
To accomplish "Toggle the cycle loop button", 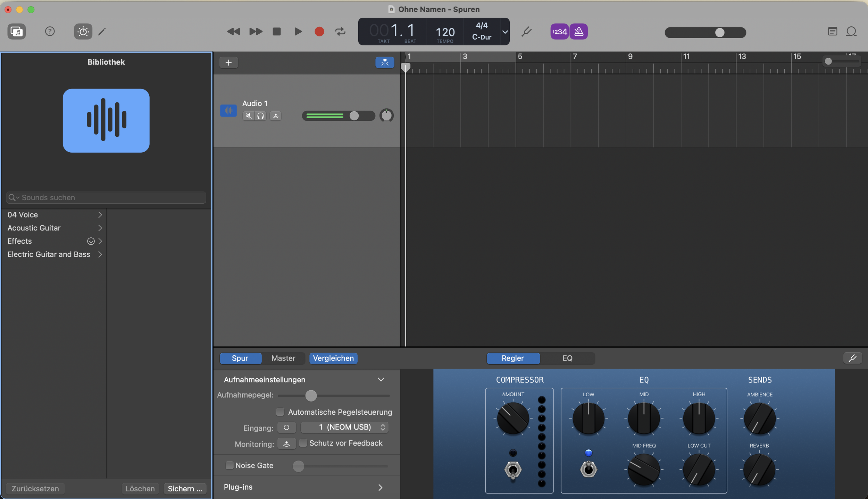I will 340,32.
